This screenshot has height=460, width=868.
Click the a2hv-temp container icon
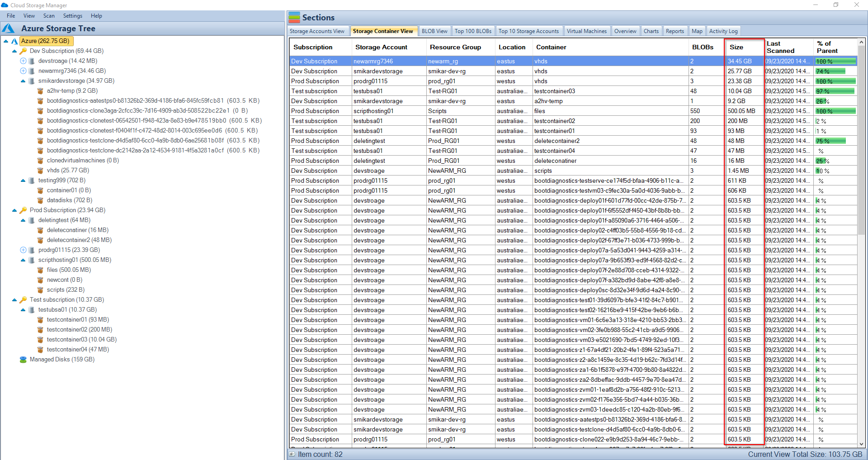pyautogui.click(x=41, y=90)
